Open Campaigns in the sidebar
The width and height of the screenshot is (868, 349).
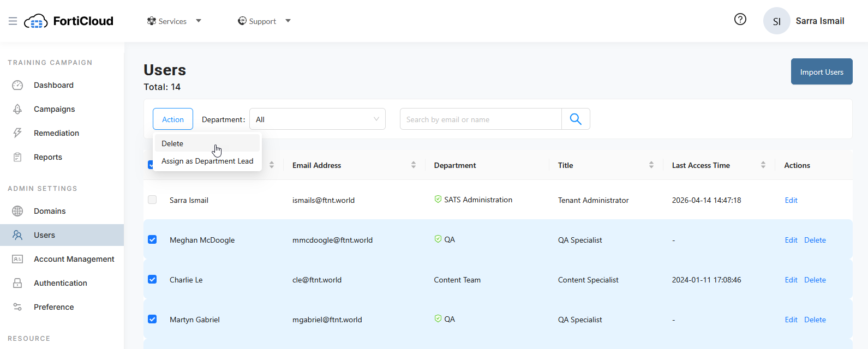click(54, 109)
